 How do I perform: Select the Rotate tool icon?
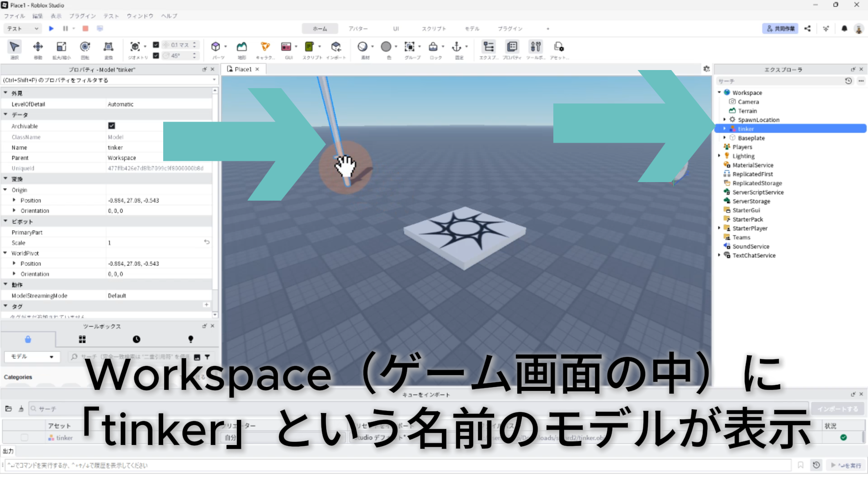tap(85, 47)
